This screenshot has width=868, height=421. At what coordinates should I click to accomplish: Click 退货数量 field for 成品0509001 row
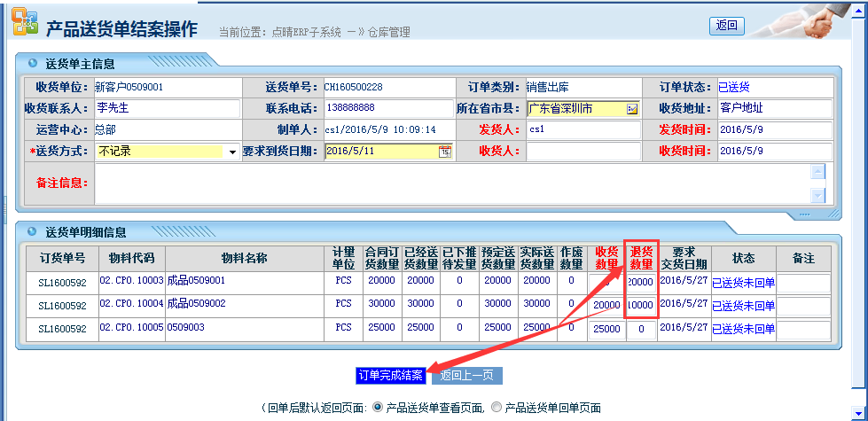[639, 282]
